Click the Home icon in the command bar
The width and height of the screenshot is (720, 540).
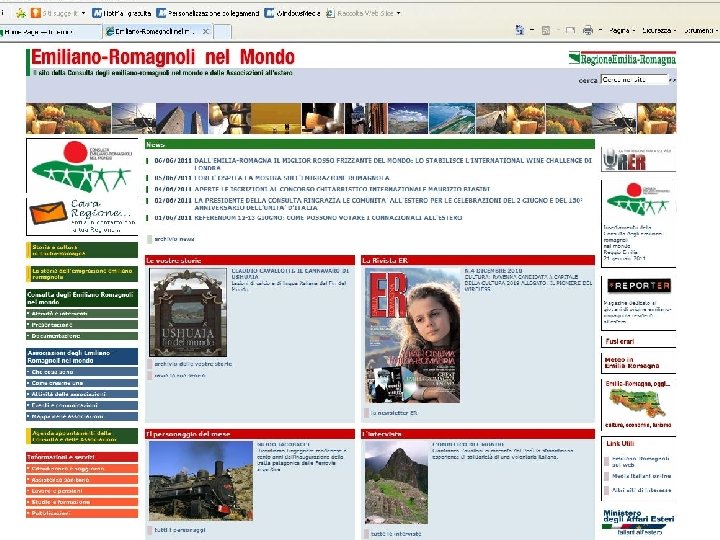(x=520, y=30)
